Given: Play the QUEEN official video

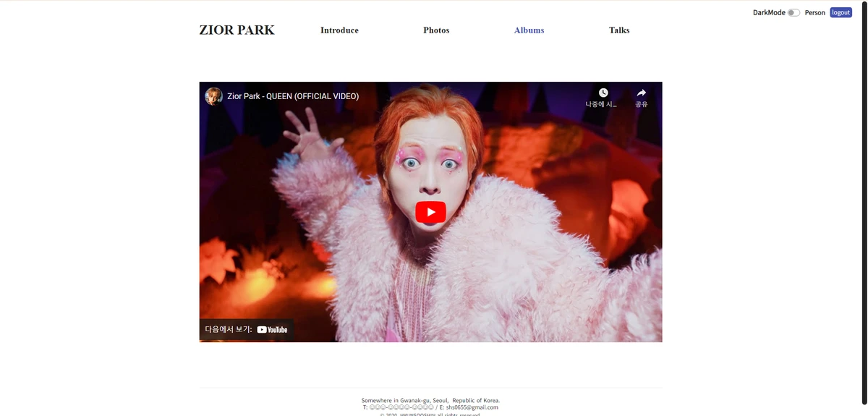Looking at the screenshot, I should (x=430, y=212).
